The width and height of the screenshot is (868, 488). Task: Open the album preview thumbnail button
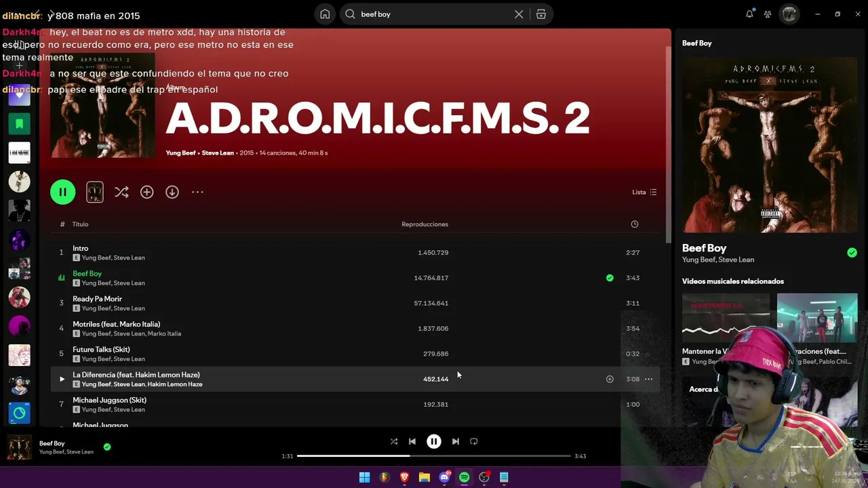pyautogui.click(x=95, y=192)
